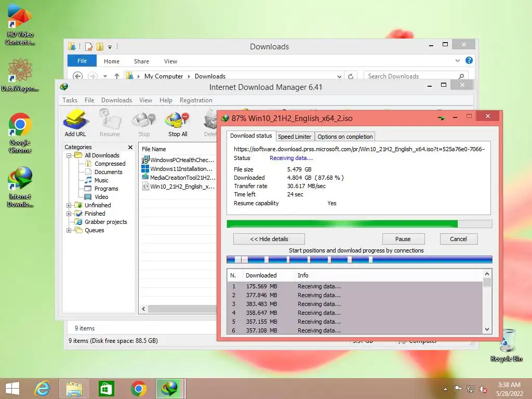Select the Compressed category
The image size is (532, 399).
coord(110,164)
